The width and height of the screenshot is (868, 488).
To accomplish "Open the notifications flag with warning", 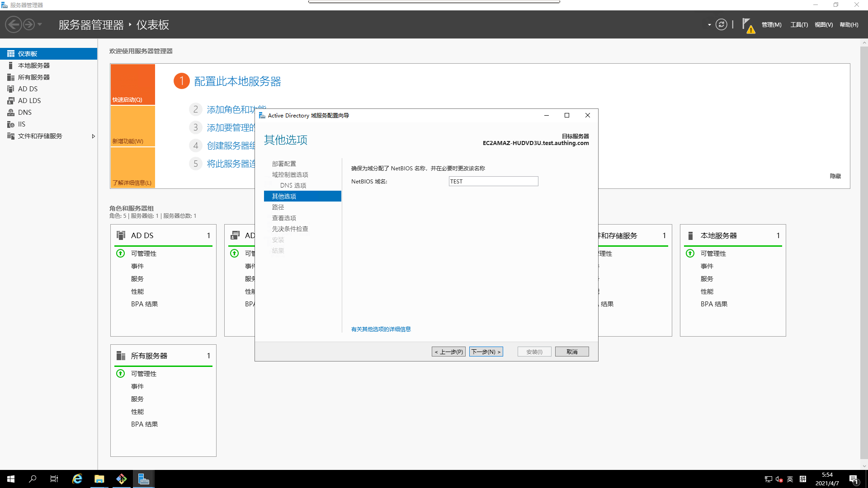I will tap(747, 25).
